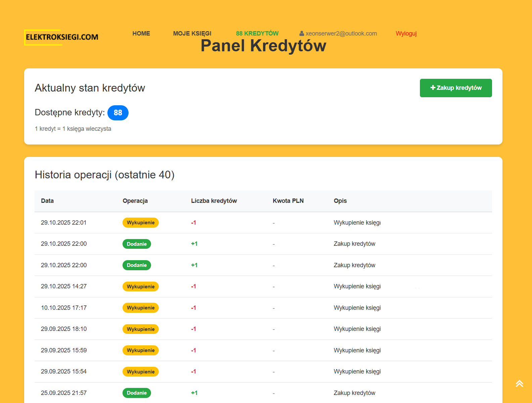Click the Dodanie badge dated 25.09.2025 21:57

pyautogui.click(x=137, y=393)
